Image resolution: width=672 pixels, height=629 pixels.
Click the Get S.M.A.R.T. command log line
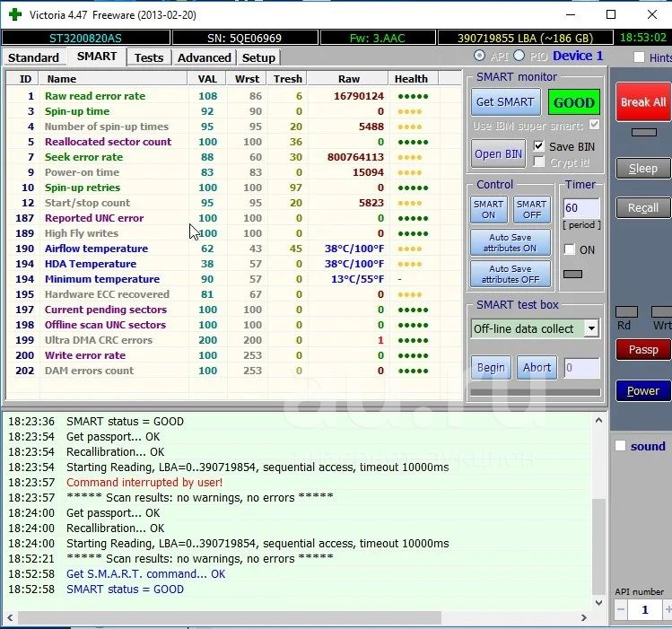click(145, 574)
